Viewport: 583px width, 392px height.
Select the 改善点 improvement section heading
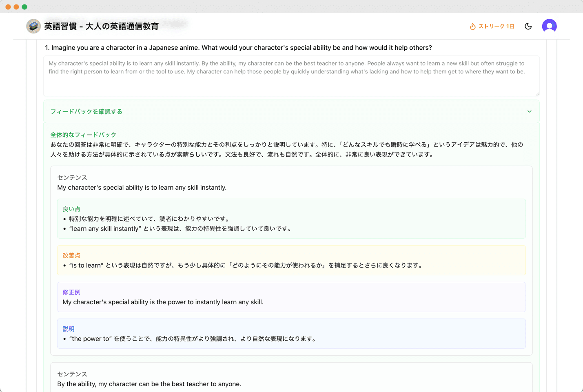(x=71, y=255)
